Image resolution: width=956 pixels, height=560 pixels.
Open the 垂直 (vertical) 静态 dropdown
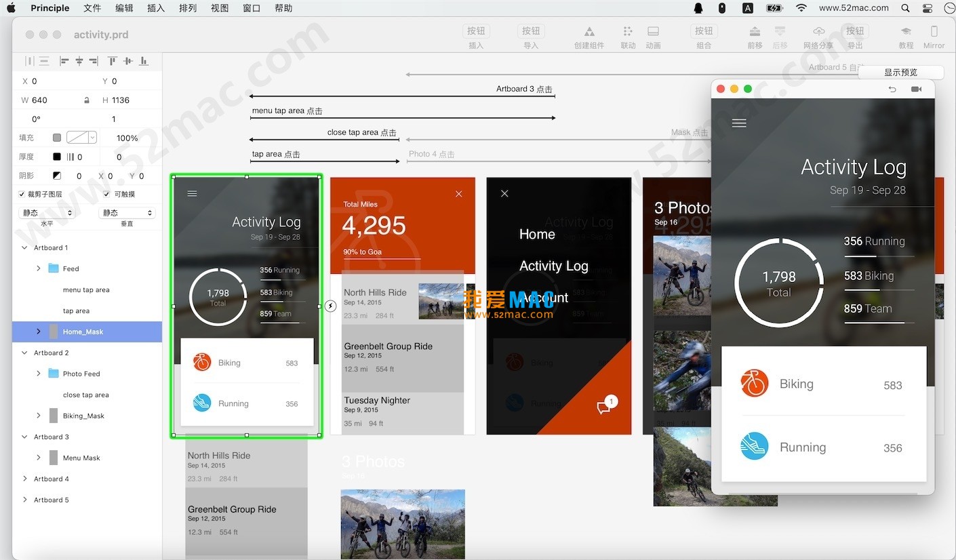click(127, 213)
